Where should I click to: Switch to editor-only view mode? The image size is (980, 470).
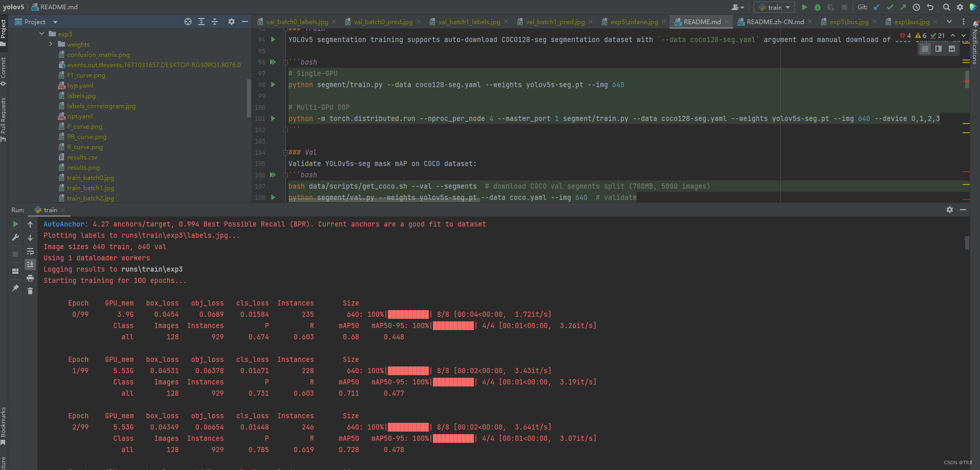(925, 49)
